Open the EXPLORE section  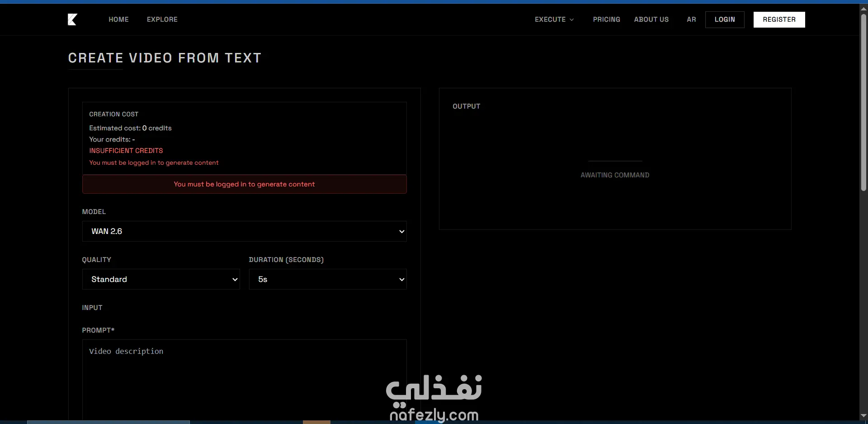point(162,19)
